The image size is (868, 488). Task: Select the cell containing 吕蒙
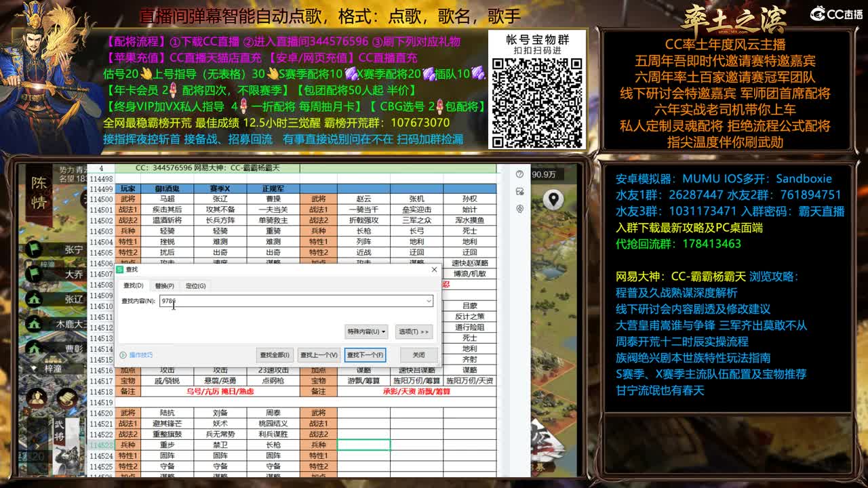tap(469, 306)
